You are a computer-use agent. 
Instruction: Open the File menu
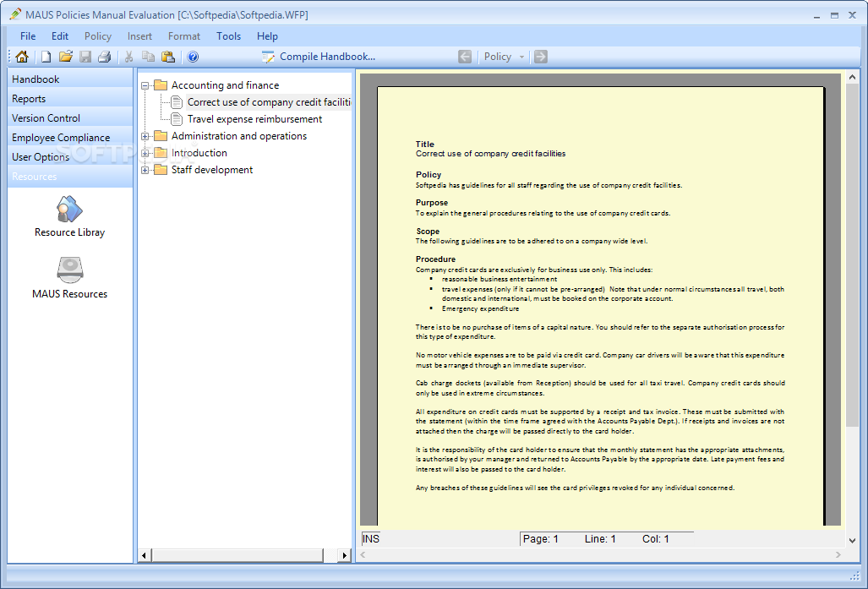pyautogui.click(x=28, y=36)
